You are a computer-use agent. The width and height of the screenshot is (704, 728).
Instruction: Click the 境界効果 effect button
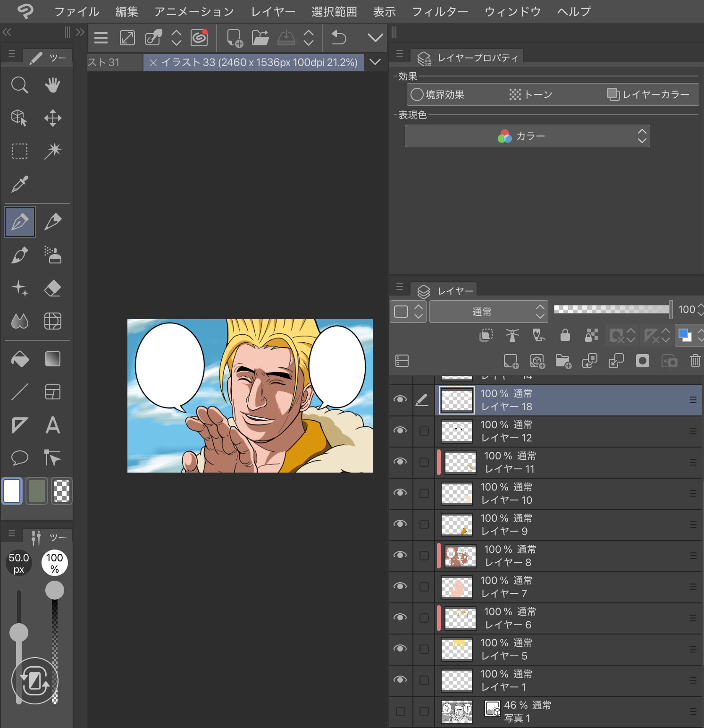[437, 94]
